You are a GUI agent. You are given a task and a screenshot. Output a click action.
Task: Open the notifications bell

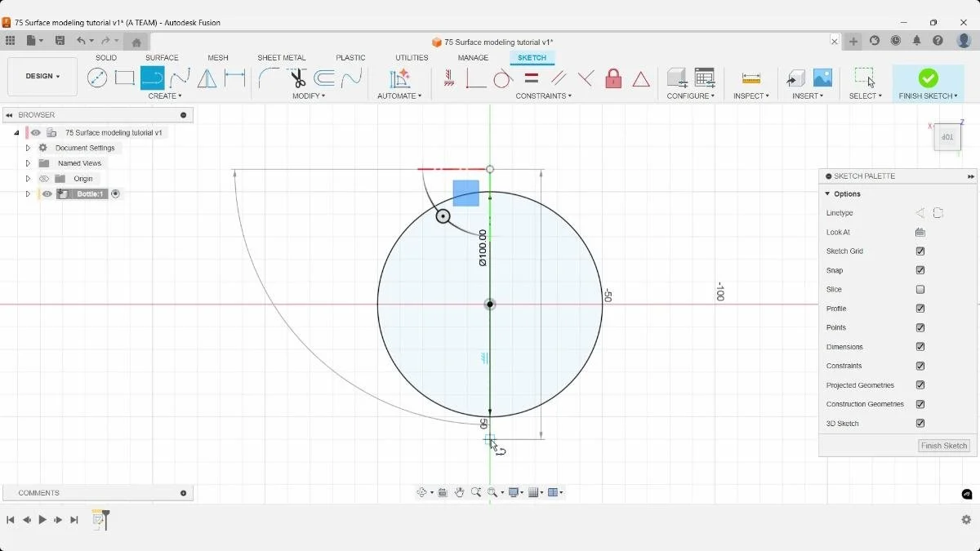917,41
